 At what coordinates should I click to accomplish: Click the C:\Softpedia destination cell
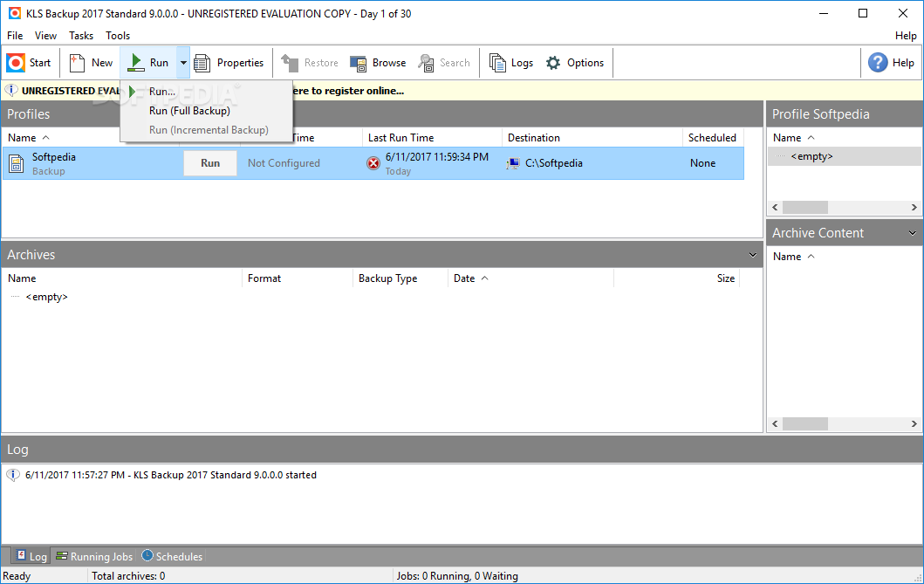tap(554, 163)
